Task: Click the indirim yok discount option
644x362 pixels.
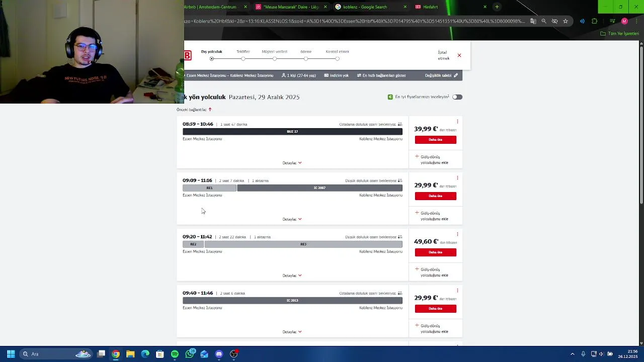Action: [x=336, y=75]
